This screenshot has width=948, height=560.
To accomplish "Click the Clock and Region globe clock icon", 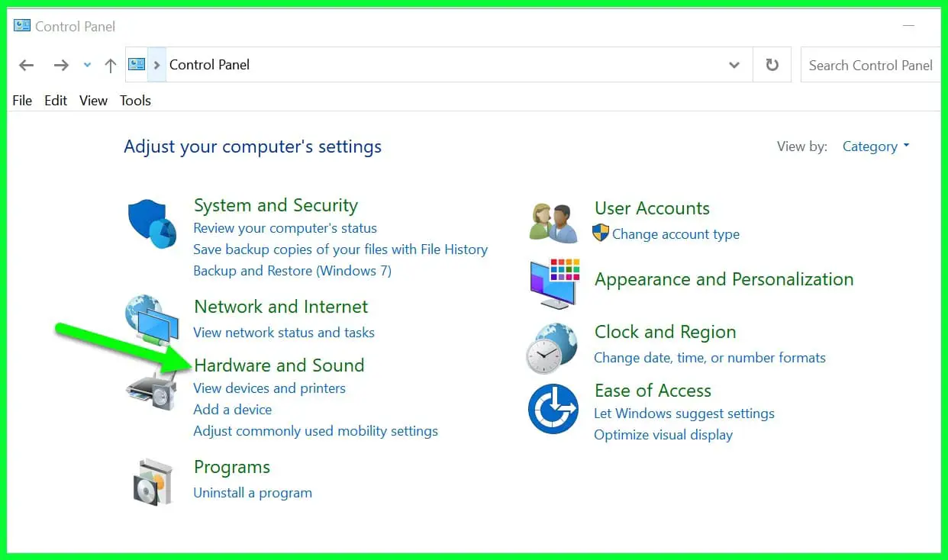I will pos(552,348).
